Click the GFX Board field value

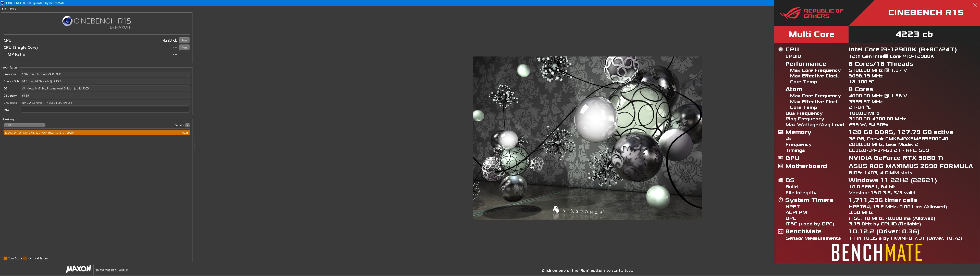[105, 102]
